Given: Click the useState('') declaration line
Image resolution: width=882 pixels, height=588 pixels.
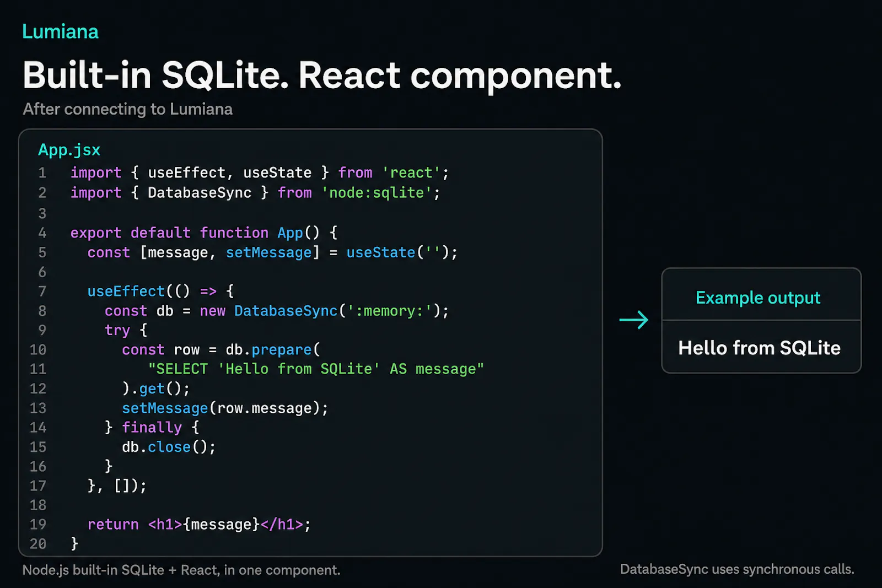Looking at the screenshot, I should (272, 252).
